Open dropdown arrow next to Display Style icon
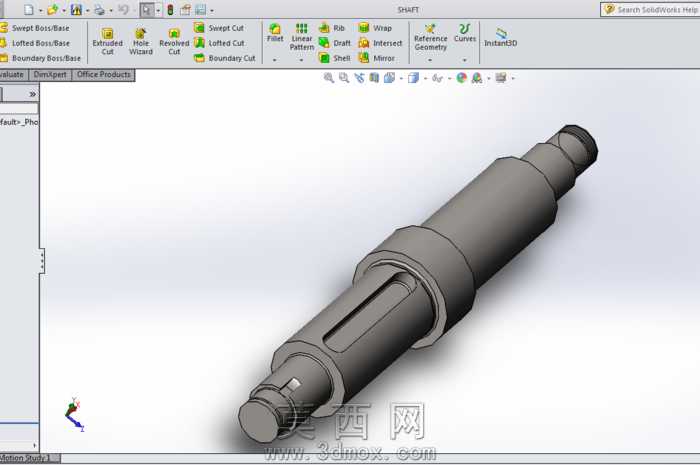Viewport: 700px width, 465px height. 425,79
